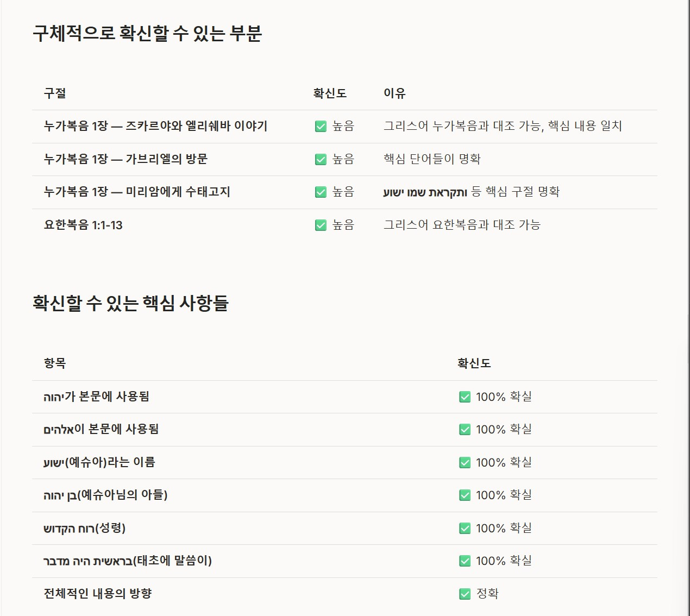Click the heading 확신할 수 있는 핵심 사항들
The height and width of the screenshot is (616, 690).
pyautogui.click(x=130, y=303)
